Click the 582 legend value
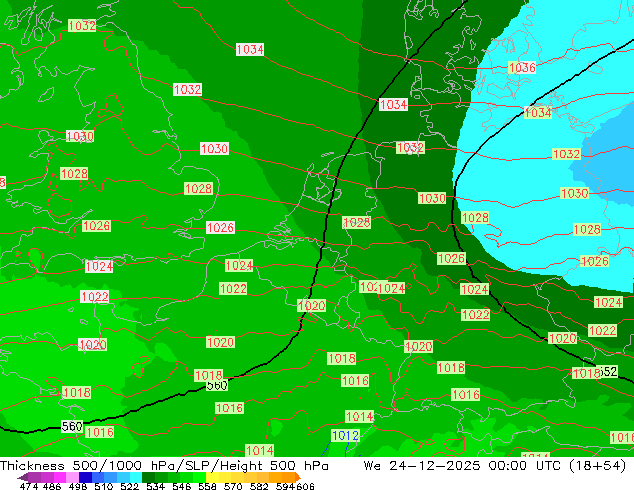 (x=259, y=486)
